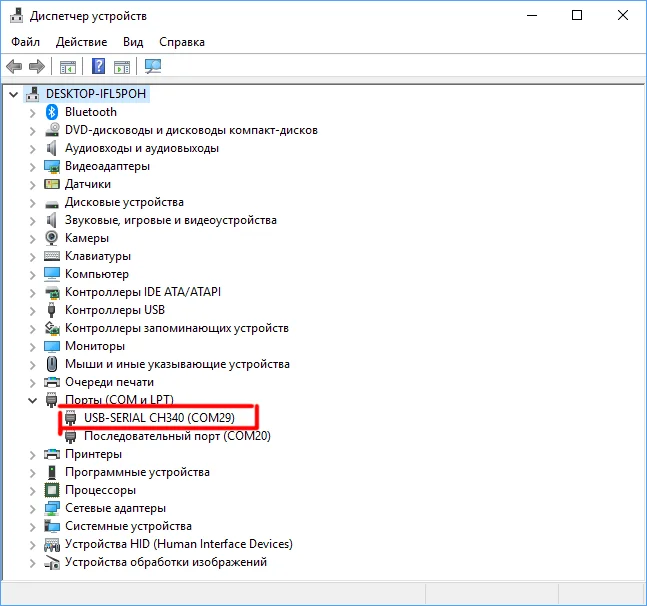Select the Процессоры label
Image resolution: width=647 pixels, height=606 pixels.
[x=100, y=490]
